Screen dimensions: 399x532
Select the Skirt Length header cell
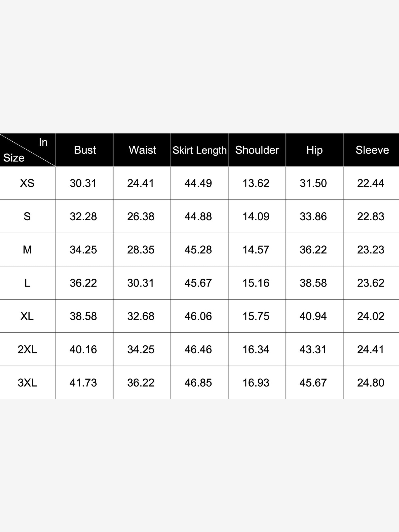tap(199, 150)
